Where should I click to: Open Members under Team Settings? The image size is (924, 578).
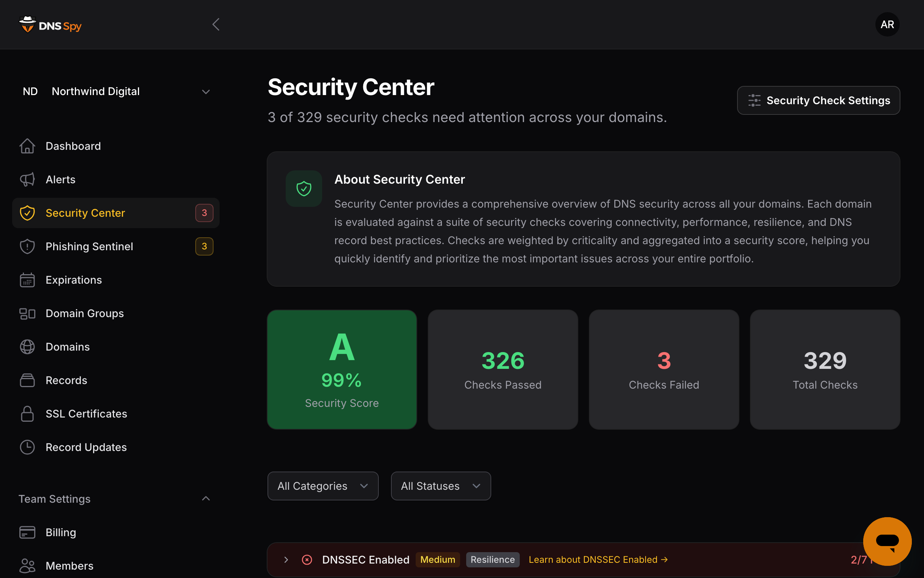coord(116,566)
